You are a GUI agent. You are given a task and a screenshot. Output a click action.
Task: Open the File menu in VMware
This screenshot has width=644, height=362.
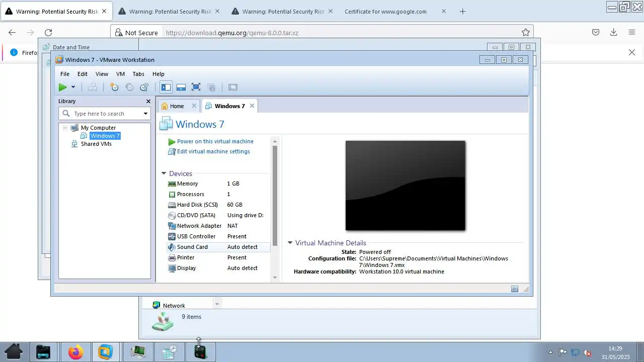click(65, 74)
